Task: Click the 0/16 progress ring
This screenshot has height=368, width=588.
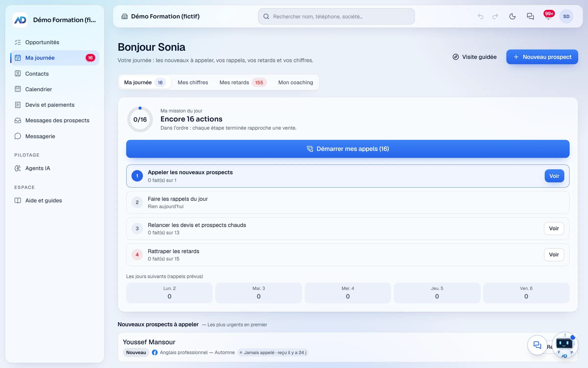Action: click(x=140, y=119)
